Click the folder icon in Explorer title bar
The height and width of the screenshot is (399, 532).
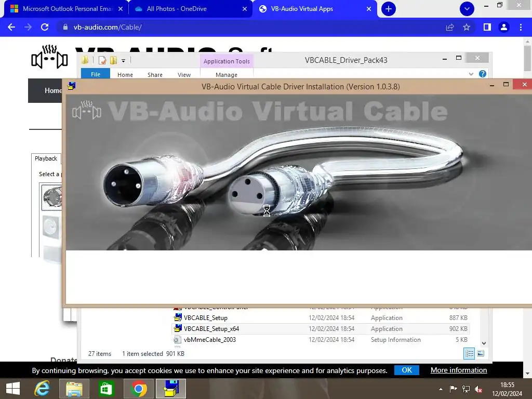coord(85,60)
